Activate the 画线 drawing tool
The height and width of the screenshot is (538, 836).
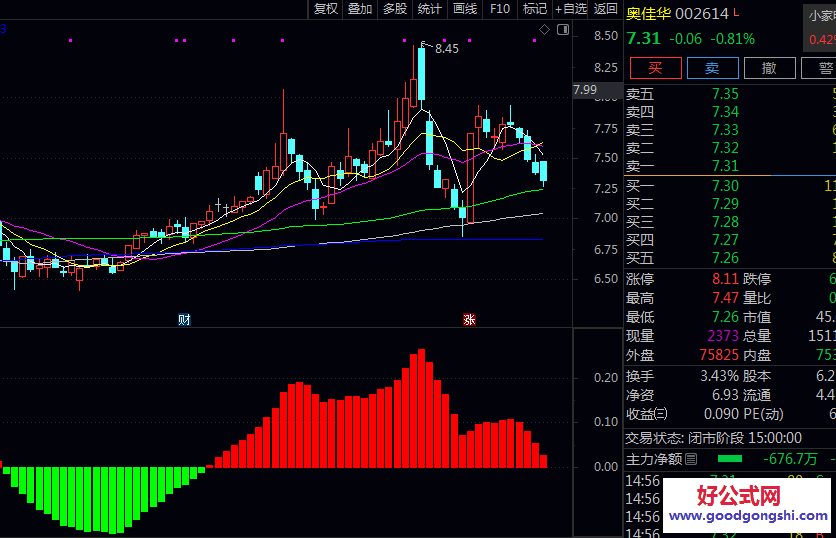tap(465, 9)
